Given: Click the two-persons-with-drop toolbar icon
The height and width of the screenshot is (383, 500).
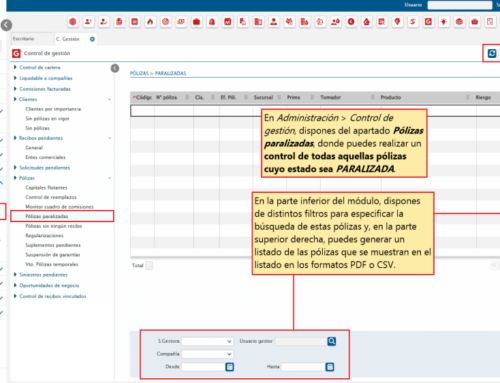Looking at the screenshot, I should (335, 22).
